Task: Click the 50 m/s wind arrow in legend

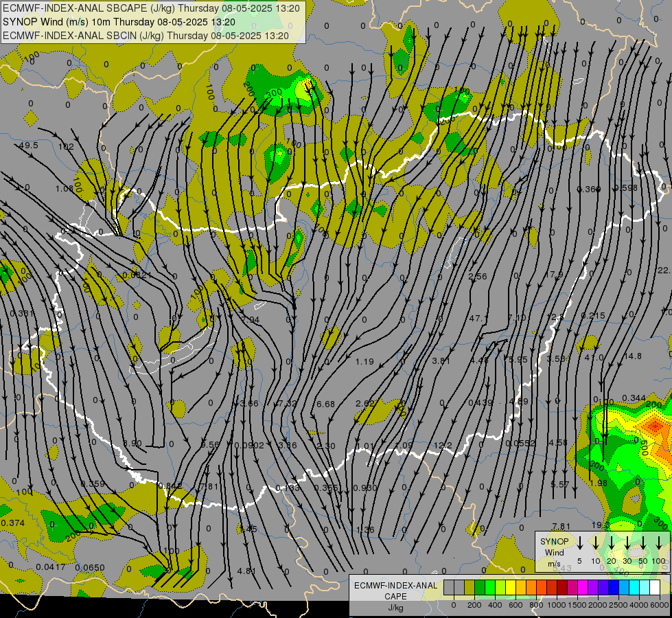Action: (x=643, y=542)
